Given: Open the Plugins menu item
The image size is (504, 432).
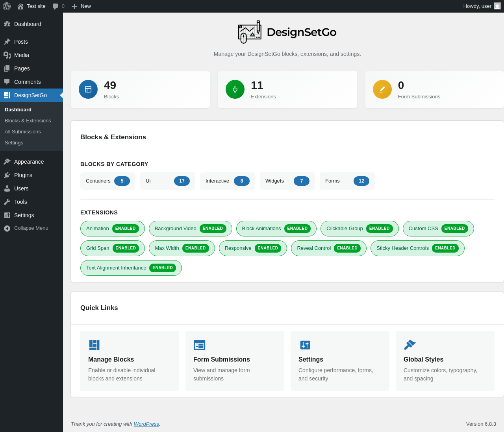Looking at the screenshot, I should 31,175.
